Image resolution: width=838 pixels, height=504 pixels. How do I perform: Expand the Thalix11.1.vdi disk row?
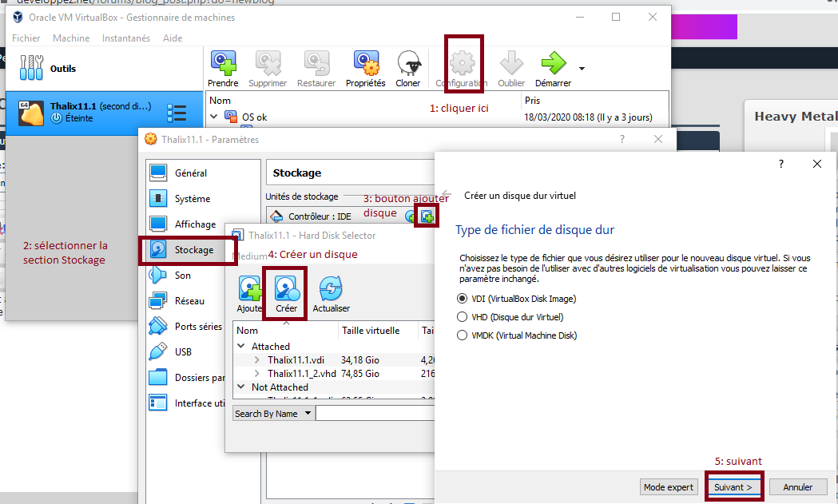257,360
